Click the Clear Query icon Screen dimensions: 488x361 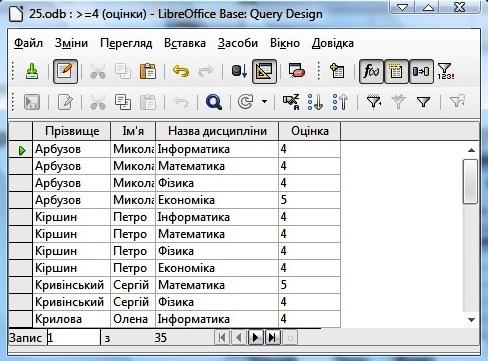tap(297, 71)
